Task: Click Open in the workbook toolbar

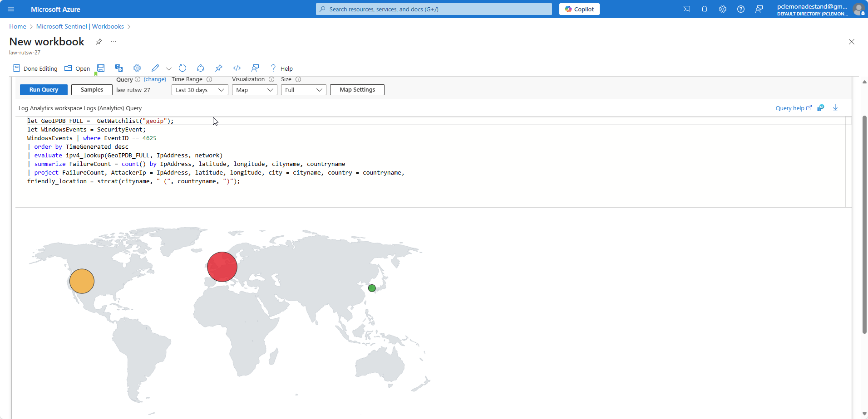Action: pos(77,68)
